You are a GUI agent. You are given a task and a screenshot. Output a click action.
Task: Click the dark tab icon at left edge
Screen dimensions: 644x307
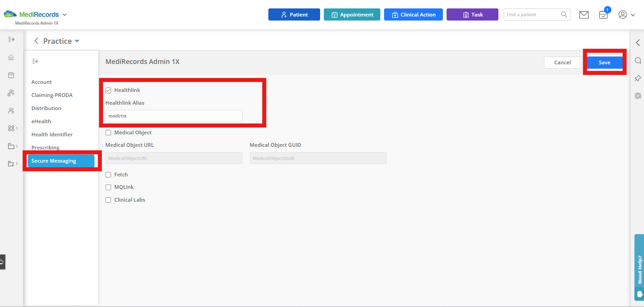pos(2,262)
